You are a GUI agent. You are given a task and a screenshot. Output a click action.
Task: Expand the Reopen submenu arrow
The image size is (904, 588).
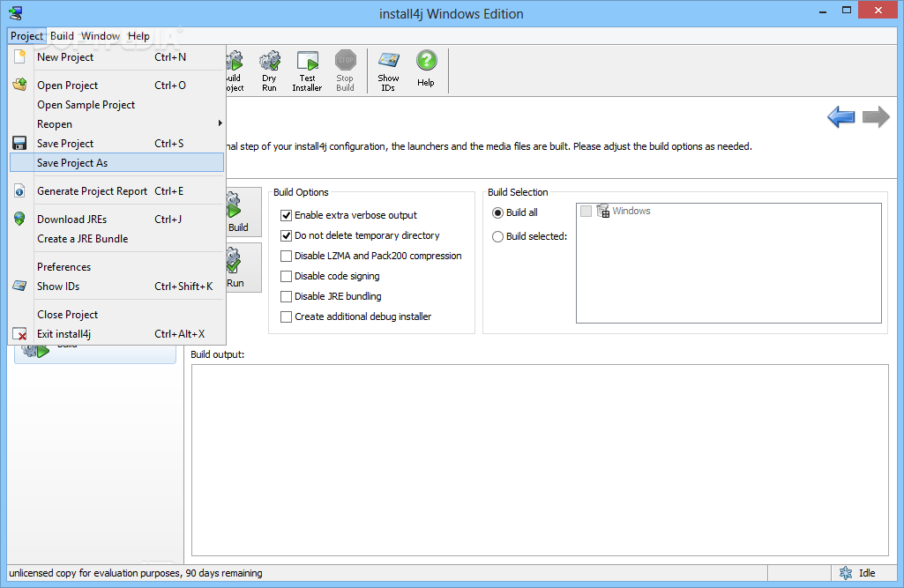coord(220,123)
